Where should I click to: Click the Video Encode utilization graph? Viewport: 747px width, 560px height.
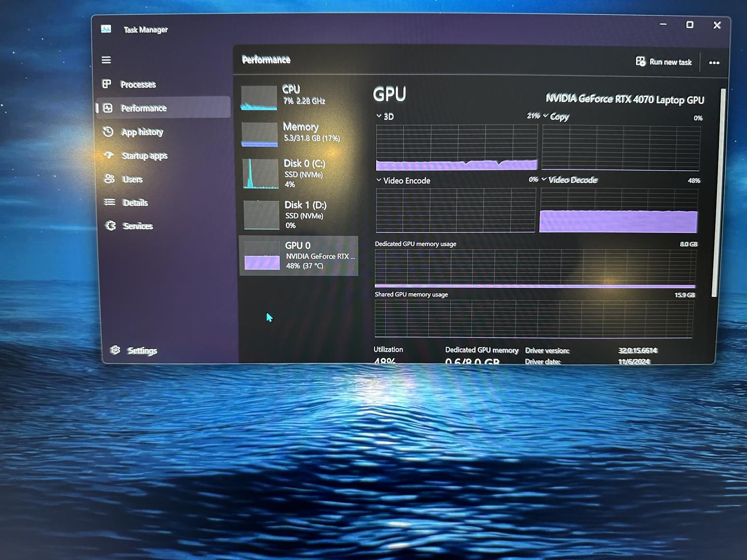coord(455,210)
